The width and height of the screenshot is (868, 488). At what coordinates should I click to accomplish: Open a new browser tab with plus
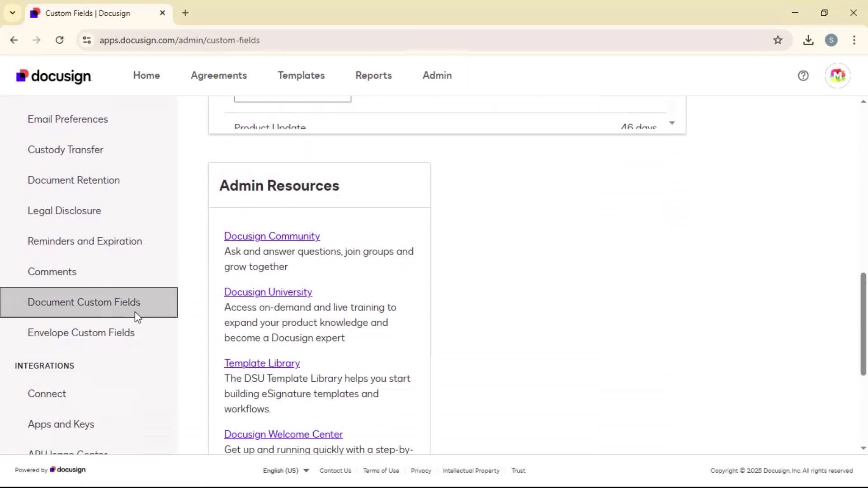pyautogui.click(x=185, y=13)
